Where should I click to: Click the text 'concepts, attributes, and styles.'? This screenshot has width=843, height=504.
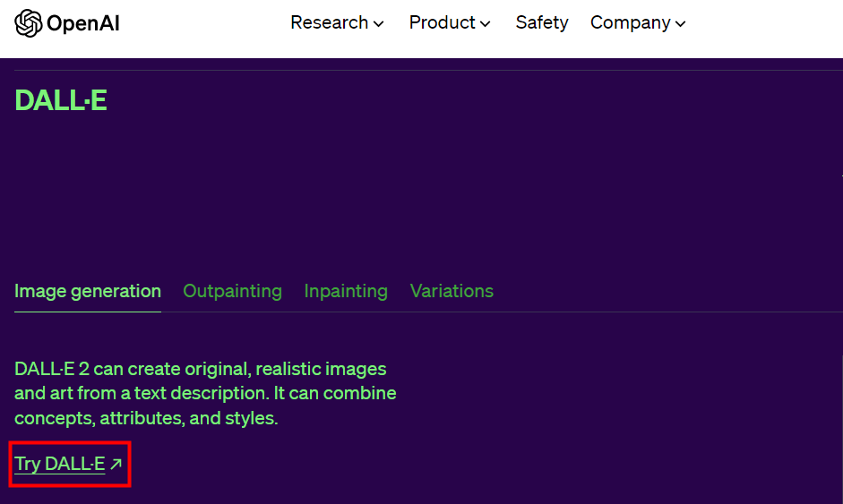pyautogui.click(x=146, y=418)
